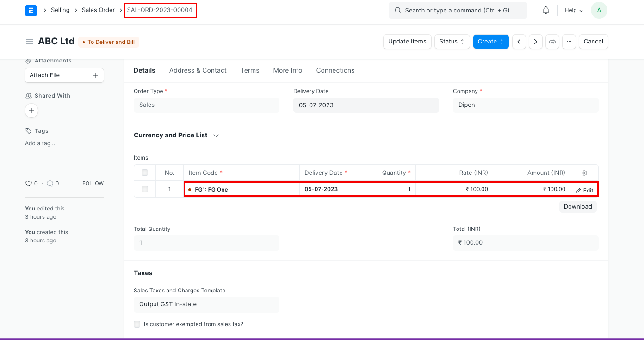
Task: Check the select-all box in items header
Action: pyautogui.click(x=144, y=172)
